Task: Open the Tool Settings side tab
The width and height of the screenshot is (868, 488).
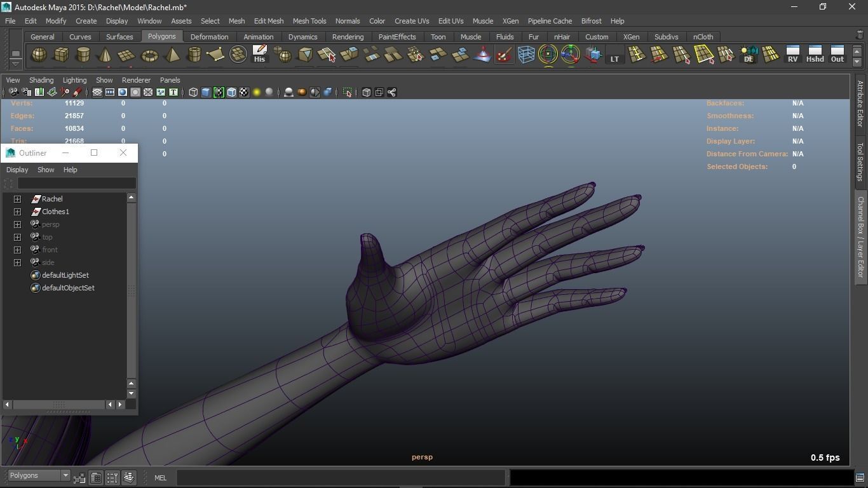Action: point(860,161)
